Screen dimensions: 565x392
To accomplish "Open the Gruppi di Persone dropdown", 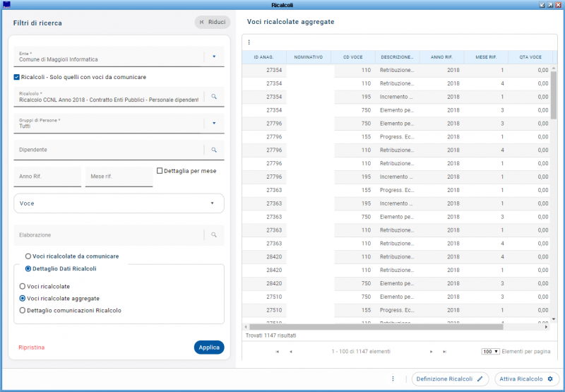I will pos(213,123).
